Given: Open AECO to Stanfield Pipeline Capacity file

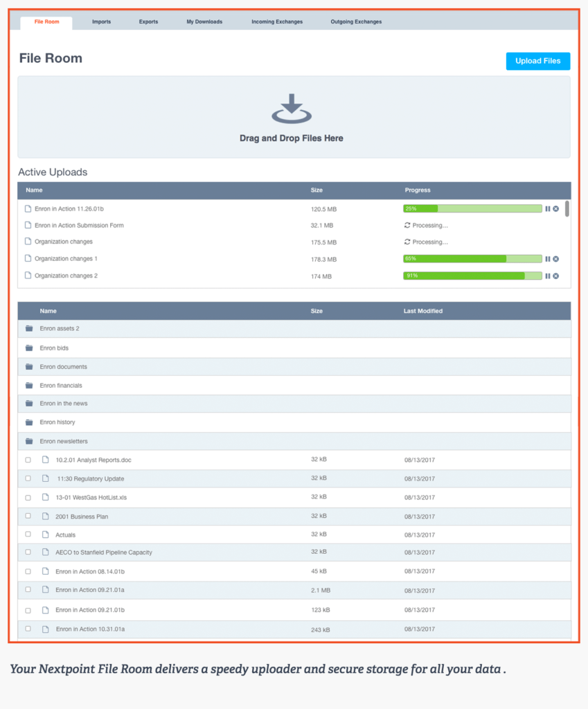Looking at the screenshot, I should point(104,553).
